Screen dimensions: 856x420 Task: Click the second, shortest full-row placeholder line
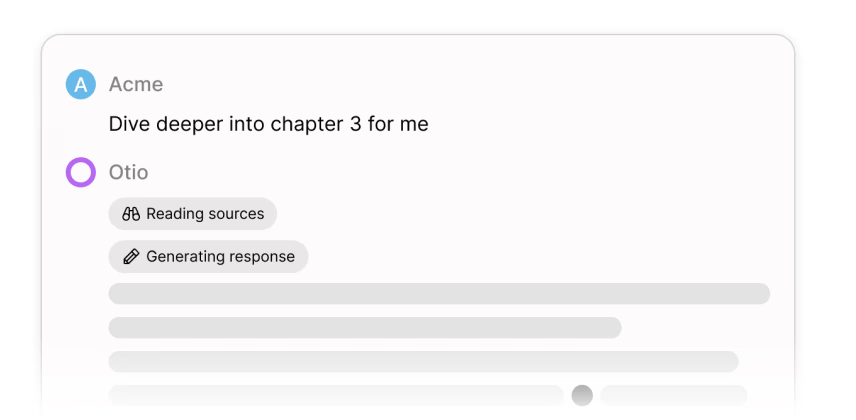(365, 328)
